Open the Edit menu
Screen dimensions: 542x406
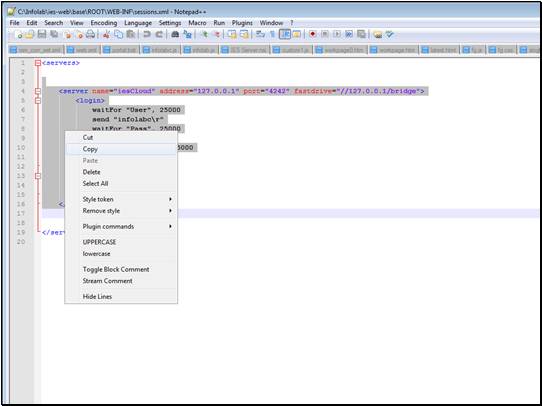(x=32, y=23)
